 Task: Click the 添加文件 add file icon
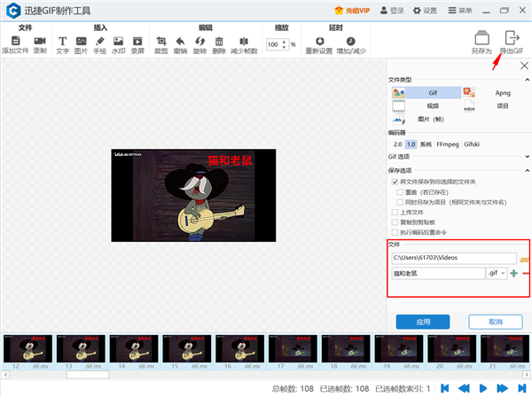(x=16, y=41)
